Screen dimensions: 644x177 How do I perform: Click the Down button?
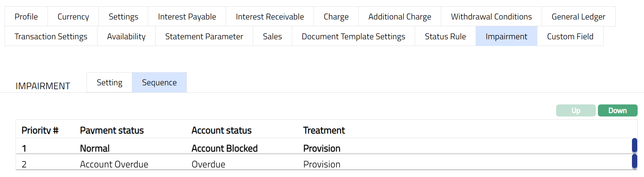pos(617,110)
